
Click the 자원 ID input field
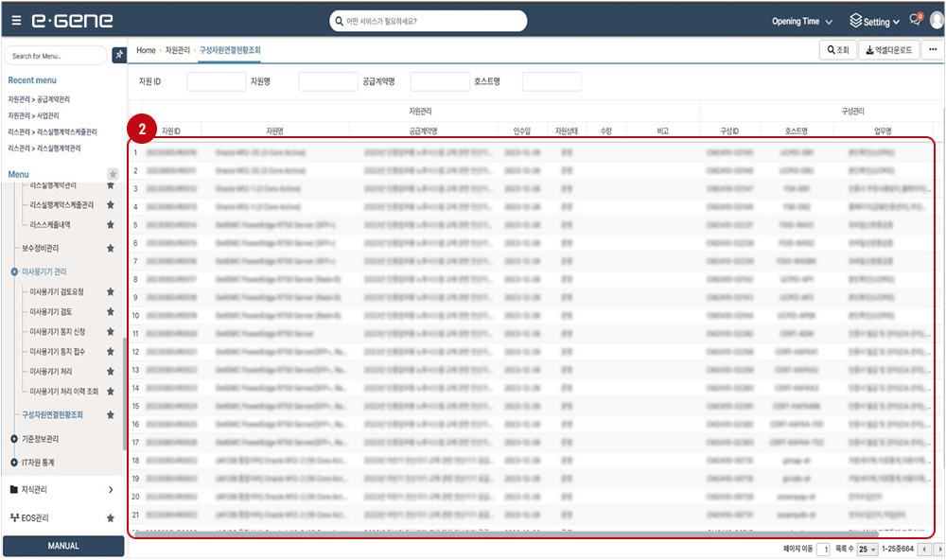[x=216, y=82]
